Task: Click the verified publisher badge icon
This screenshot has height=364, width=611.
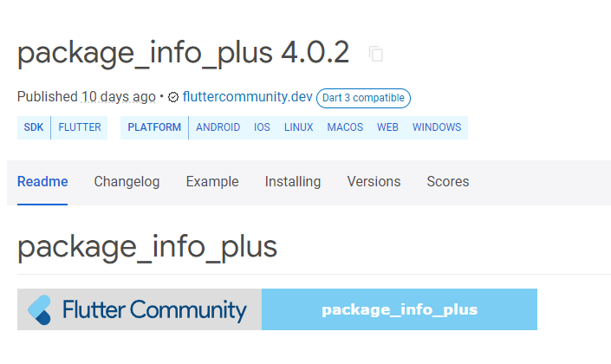Action: pos(173,97)
